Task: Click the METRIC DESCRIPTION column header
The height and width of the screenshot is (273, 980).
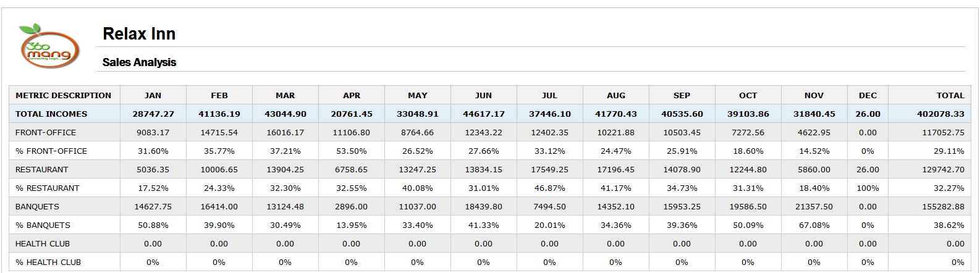Action: [x=64, y=95]
